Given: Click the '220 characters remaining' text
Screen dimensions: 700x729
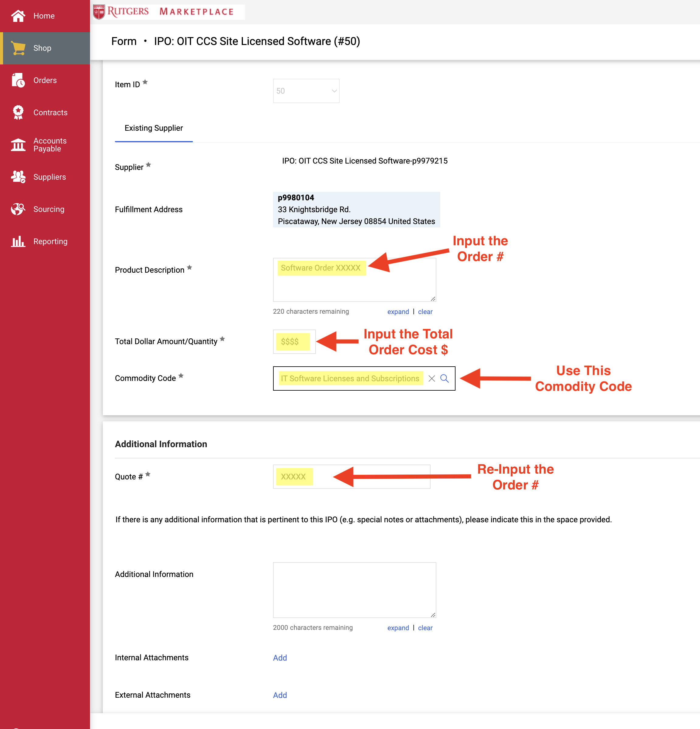Looking at the screenshot, I should coord(311,311).
